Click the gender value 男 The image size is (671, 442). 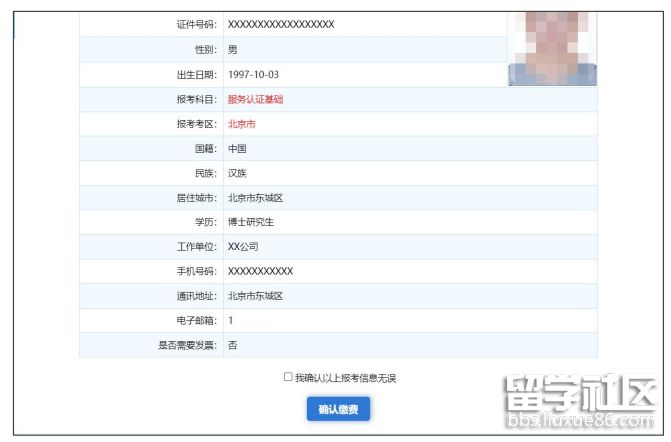click(x=232, y=49)
